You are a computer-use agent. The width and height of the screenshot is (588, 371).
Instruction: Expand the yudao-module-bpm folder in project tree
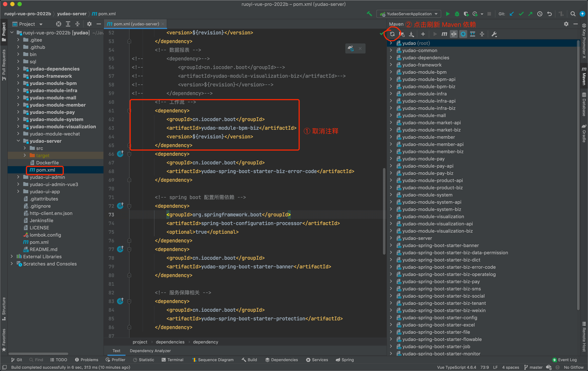click(18, 83)
